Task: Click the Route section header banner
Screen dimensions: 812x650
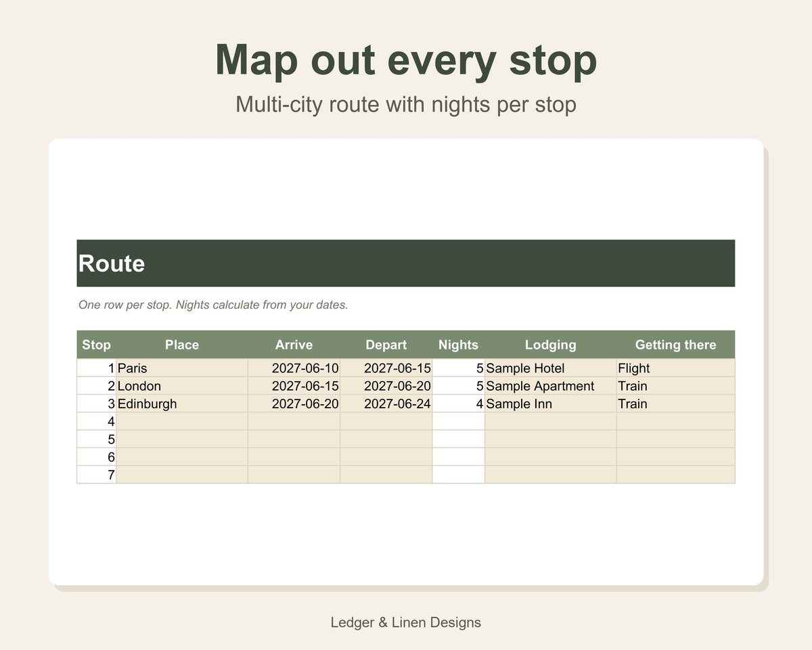Action: [406, 263]
